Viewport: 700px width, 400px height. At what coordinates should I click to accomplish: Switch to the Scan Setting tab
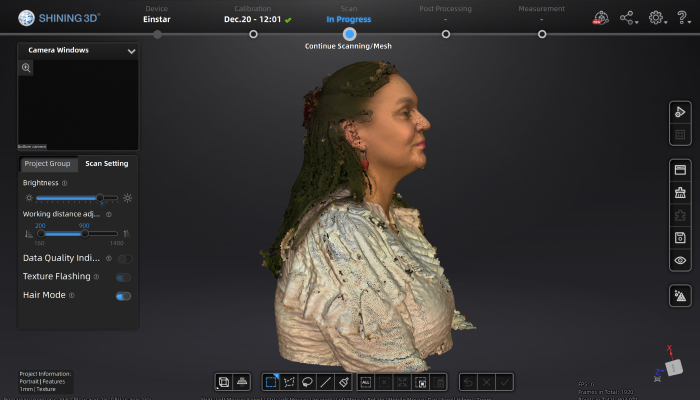[x=107, y=163]
